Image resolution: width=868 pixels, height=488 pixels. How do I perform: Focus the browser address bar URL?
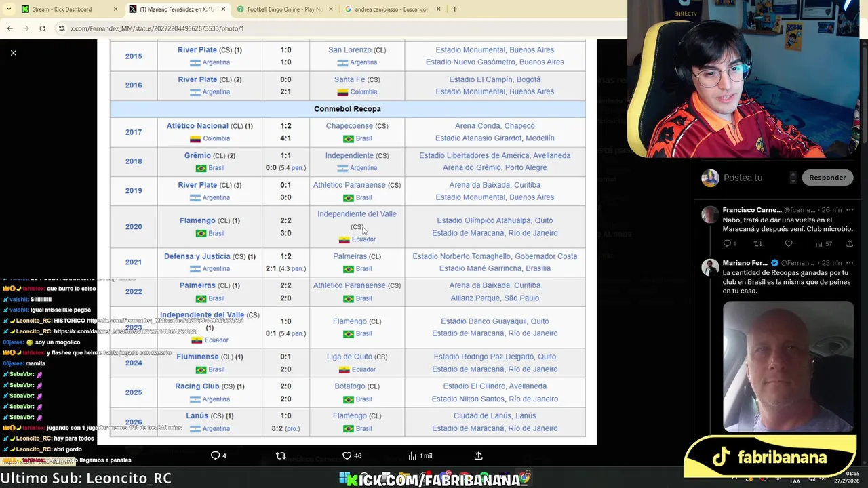(x=157, y=28)
